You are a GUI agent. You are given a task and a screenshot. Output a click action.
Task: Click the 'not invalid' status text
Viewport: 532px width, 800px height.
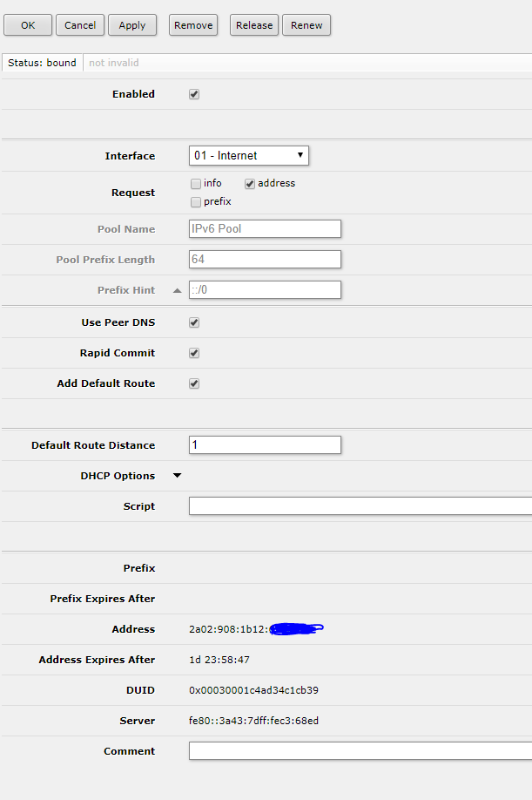click(114, 63)
